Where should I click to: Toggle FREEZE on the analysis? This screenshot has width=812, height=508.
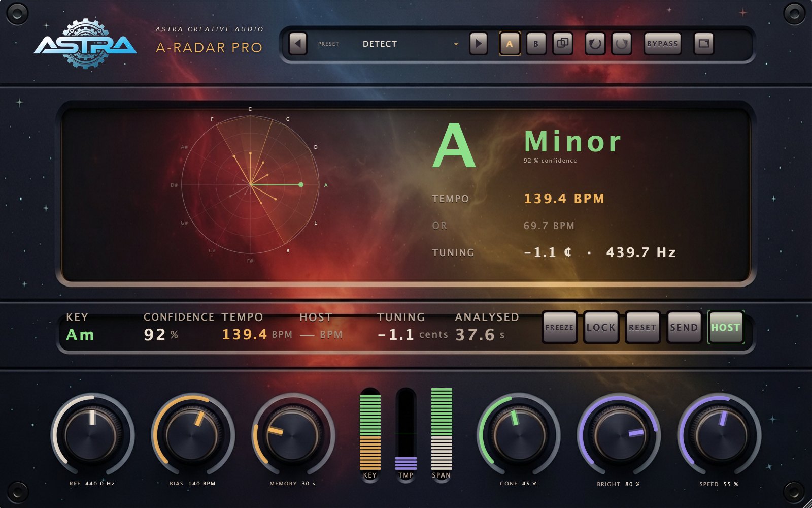click(x=559, y=328)
